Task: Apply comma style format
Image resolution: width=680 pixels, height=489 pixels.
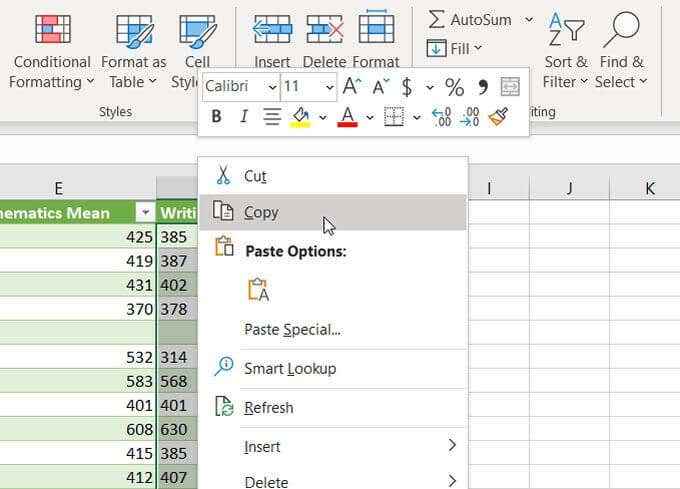Action: click(x=483, y=86)
